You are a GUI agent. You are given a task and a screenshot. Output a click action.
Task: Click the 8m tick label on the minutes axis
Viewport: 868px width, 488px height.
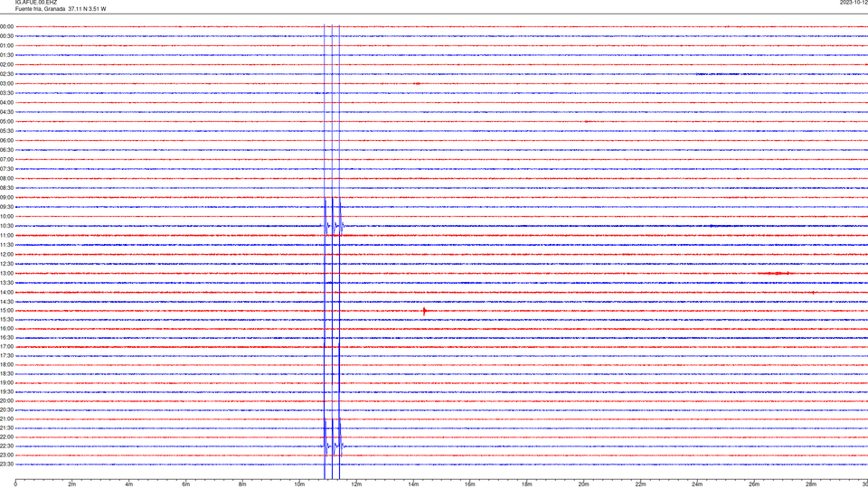[242, 484]
